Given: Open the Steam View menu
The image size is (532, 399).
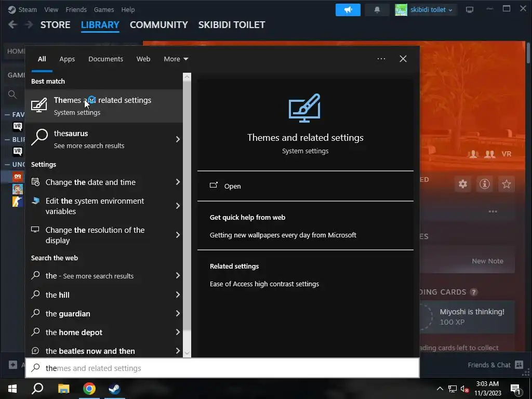Looking at the screenshot, I should pos(51,9).
